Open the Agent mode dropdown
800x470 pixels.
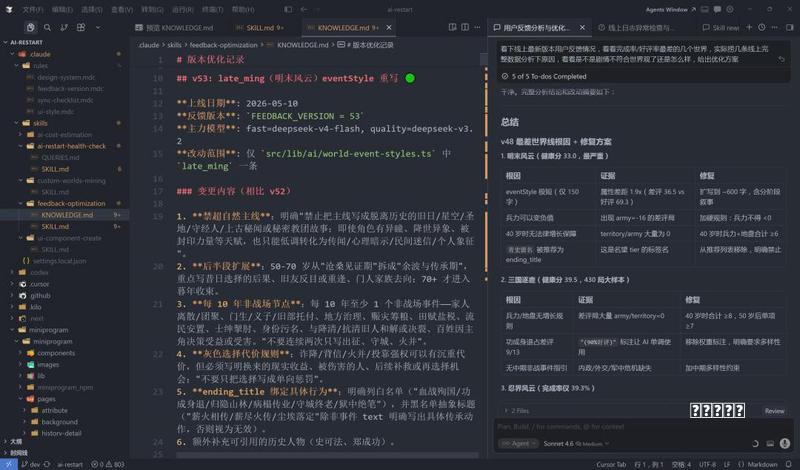[518, 443]
